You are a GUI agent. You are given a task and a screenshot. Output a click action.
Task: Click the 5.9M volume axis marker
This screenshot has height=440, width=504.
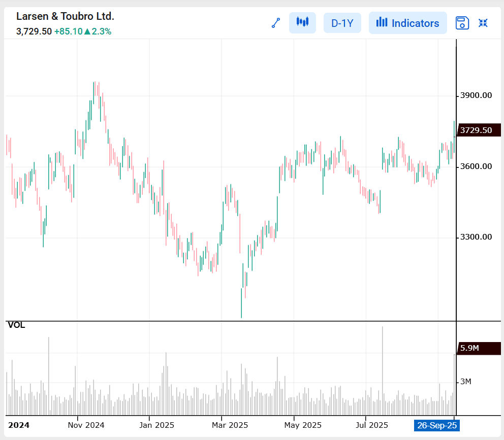point(479,348)
